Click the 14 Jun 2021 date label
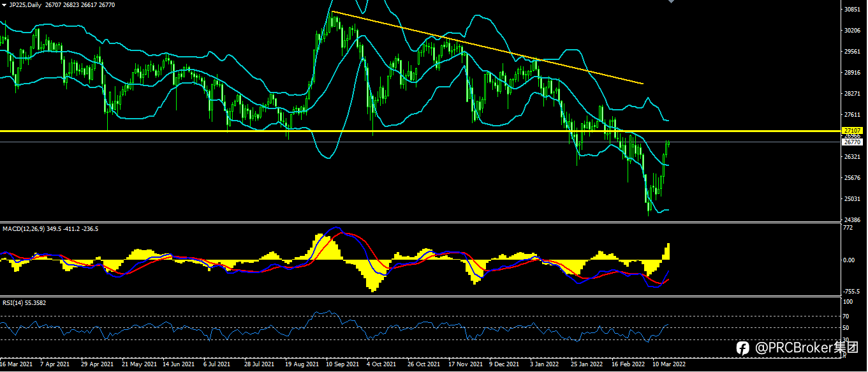 (179, 364)
